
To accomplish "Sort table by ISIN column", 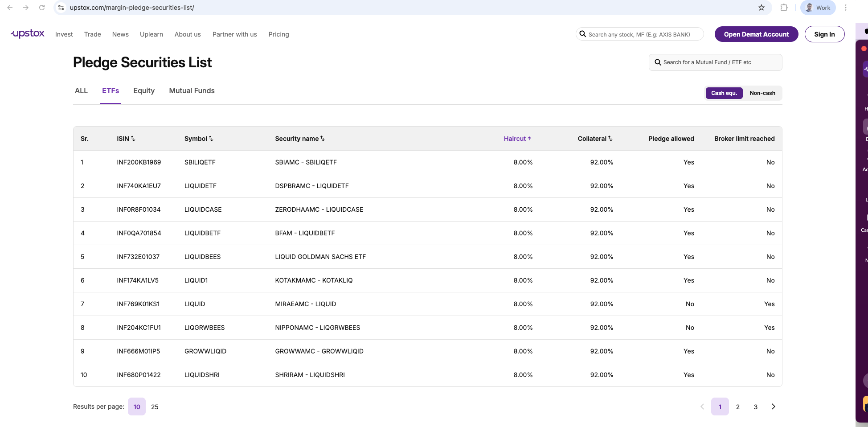I will (126, 139).
